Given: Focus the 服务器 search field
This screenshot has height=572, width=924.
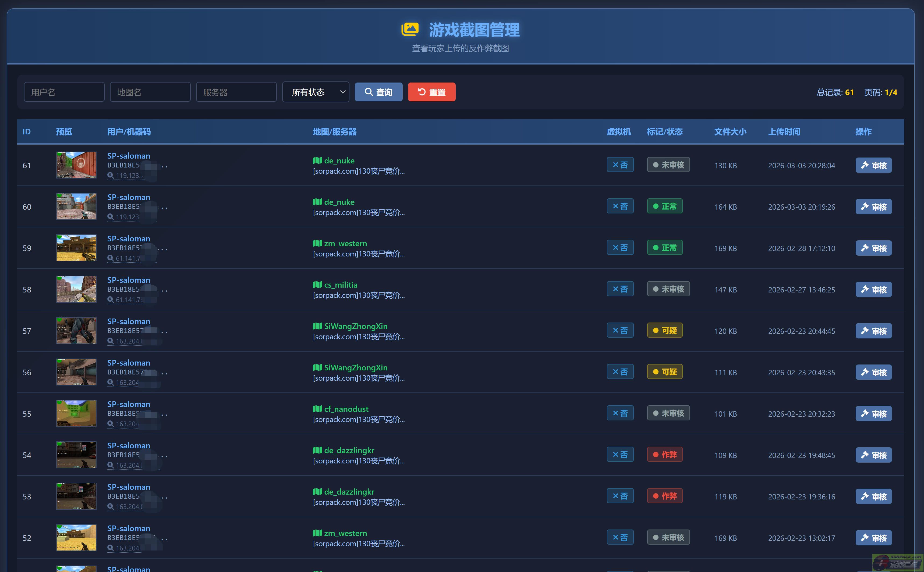Looking at the screenshot, I should pyautogui.click(x=236, y=92).
